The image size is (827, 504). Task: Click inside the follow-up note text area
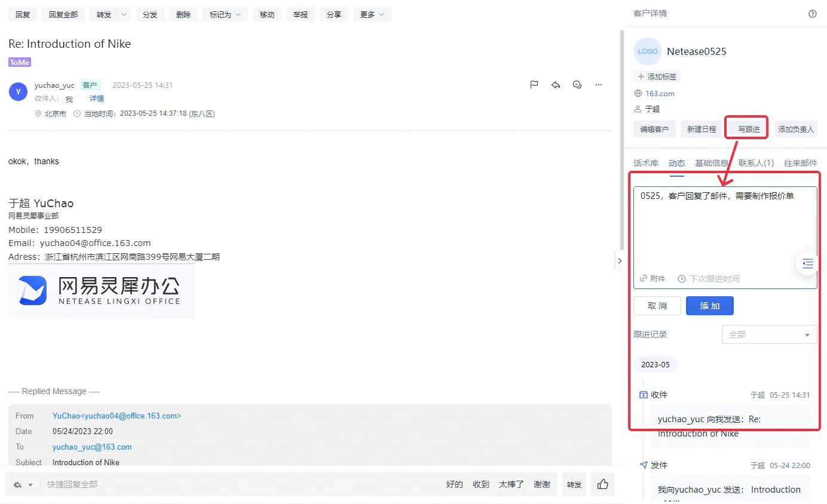click(725, 230)
